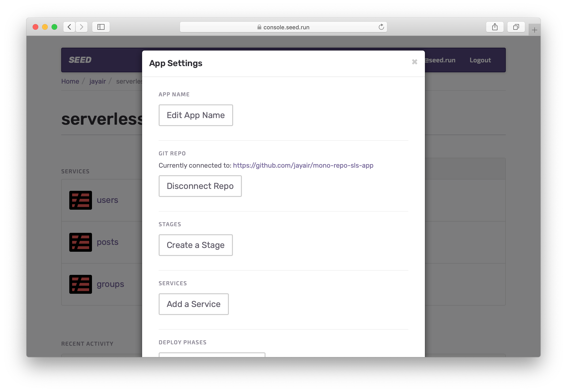The height and width of the screenshot is (392, 567).
Task: Click the Safari back arrow
Action: click(69, 27)
